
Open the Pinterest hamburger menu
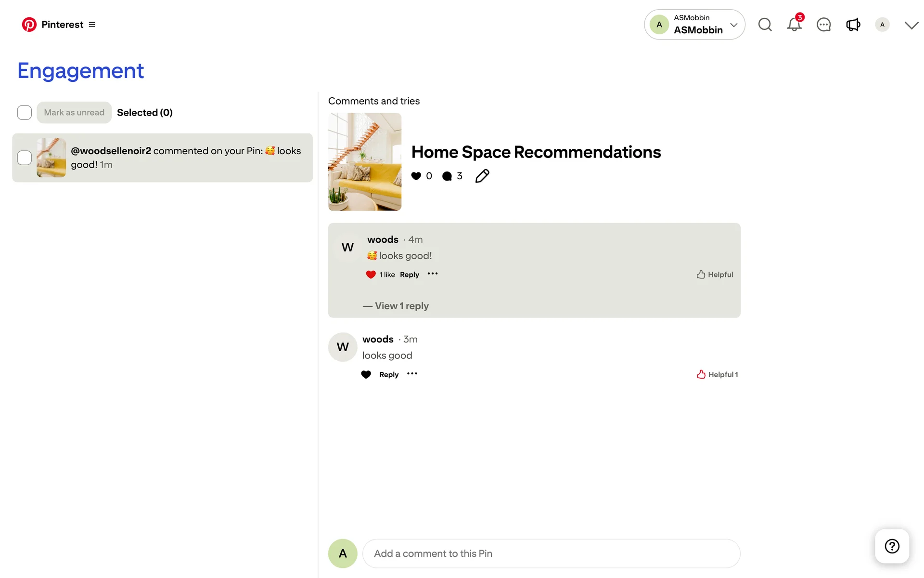pyautogui.click(x=92, y=25)
